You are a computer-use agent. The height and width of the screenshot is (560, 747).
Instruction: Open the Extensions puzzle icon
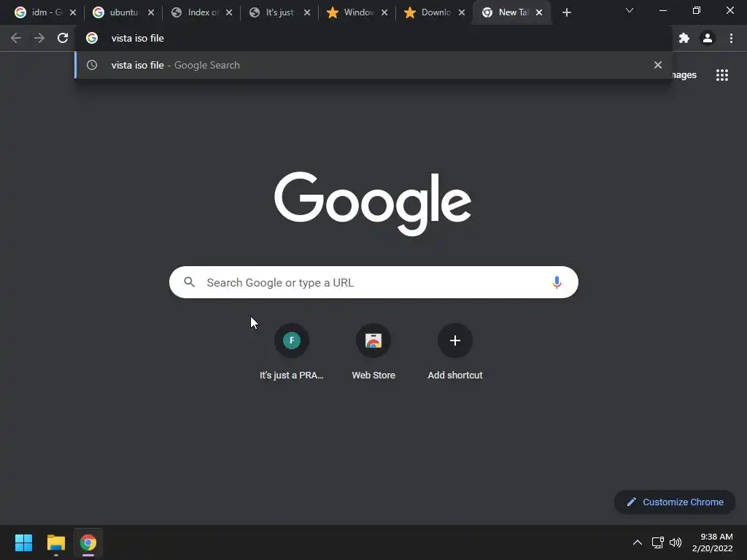(684, 38)
